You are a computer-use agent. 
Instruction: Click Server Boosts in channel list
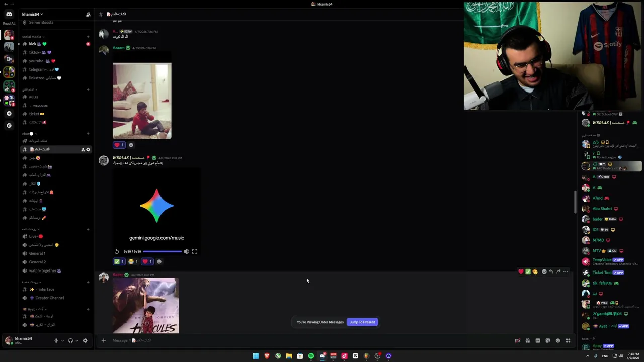coord(55,22)
